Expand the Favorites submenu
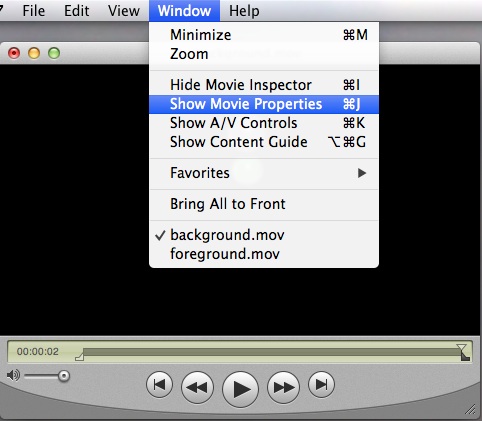The image size is (482, 421). coord(264,173)
